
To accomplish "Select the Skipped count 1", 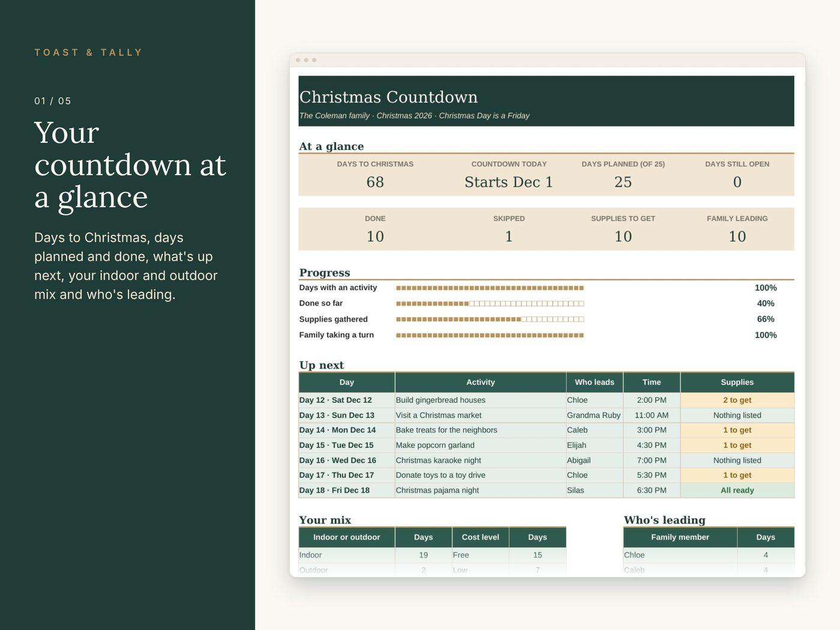I will pyautogui.click(x=509, y=236).
